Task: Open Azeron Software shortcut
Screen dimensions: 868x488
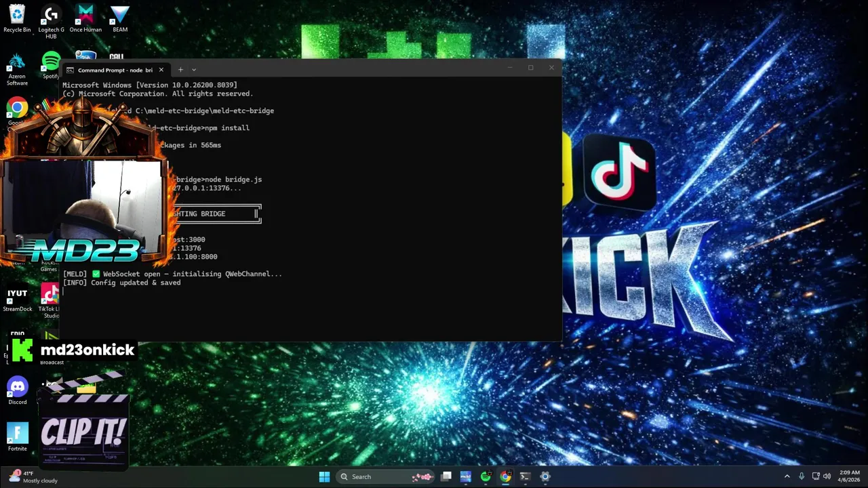Action: [x=17, y=69]
